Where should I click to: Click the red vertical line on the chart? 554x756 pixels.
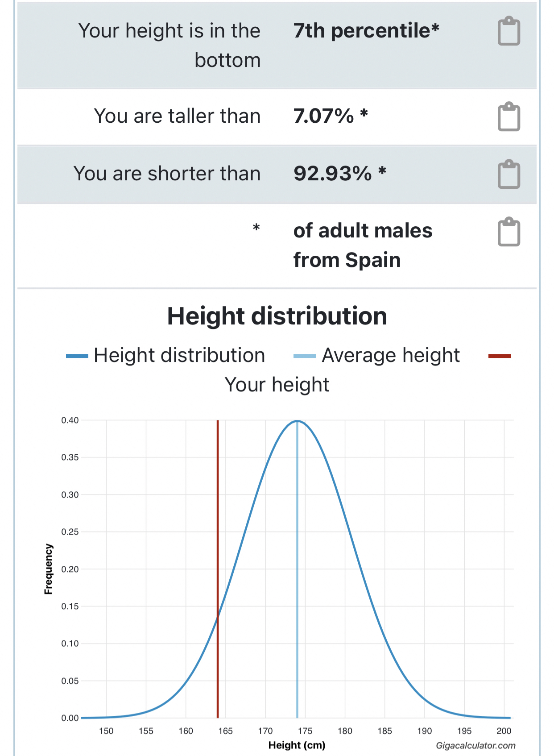218,536
